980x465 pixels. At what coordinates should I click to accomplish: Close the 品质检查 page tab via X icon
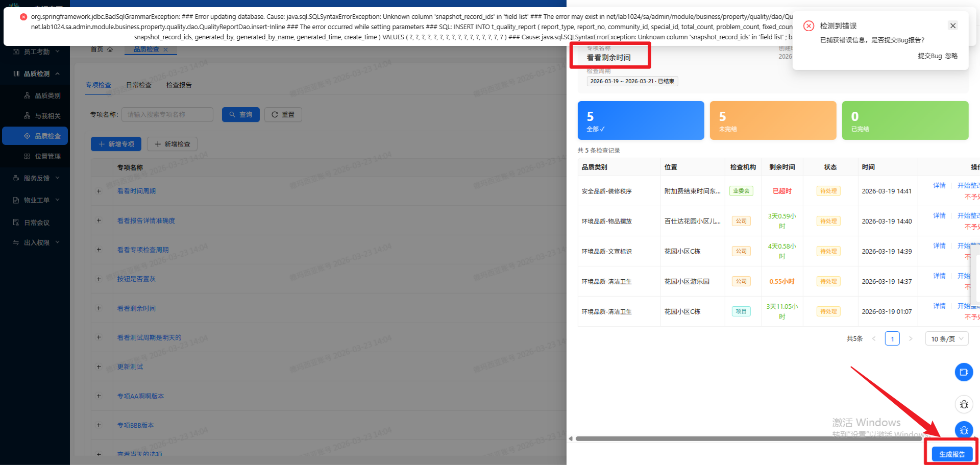pos(165,50)
